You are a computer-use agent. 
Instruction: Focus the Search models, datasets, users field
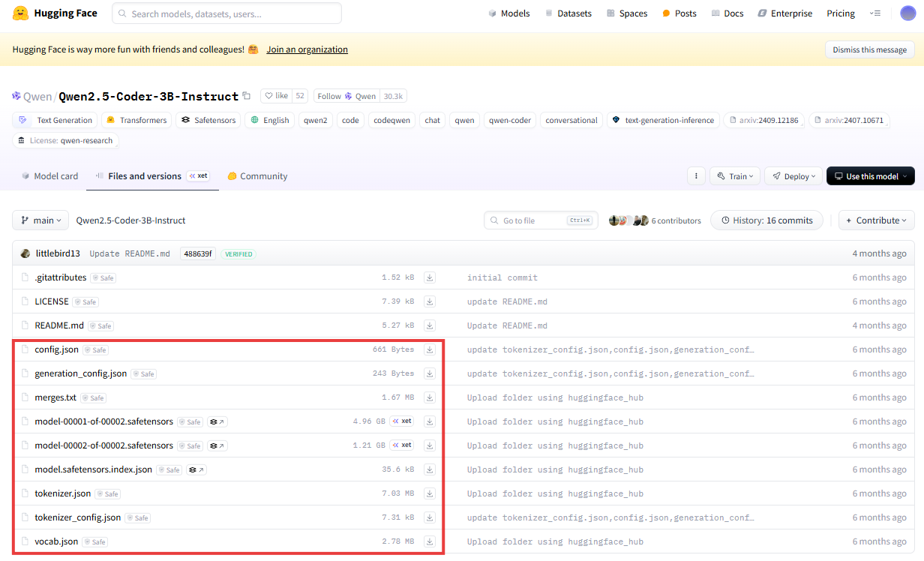click(226, 13)
